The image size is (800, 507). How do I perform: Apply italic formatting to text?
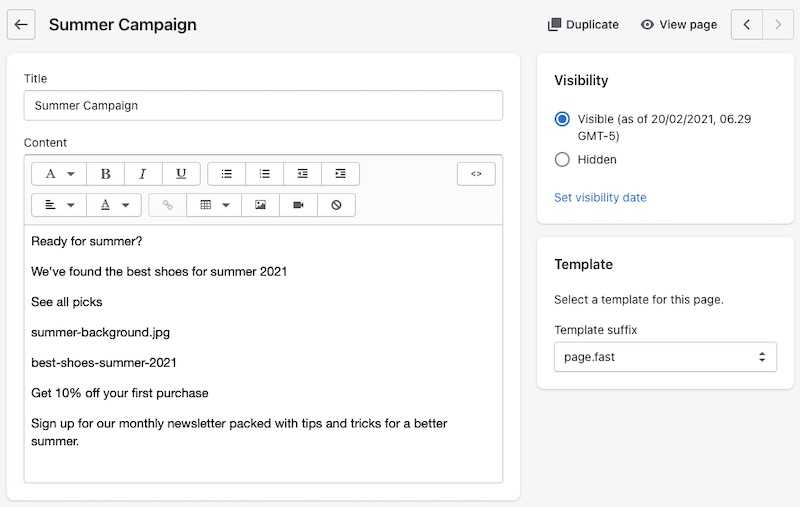click(x=143, y=174)
